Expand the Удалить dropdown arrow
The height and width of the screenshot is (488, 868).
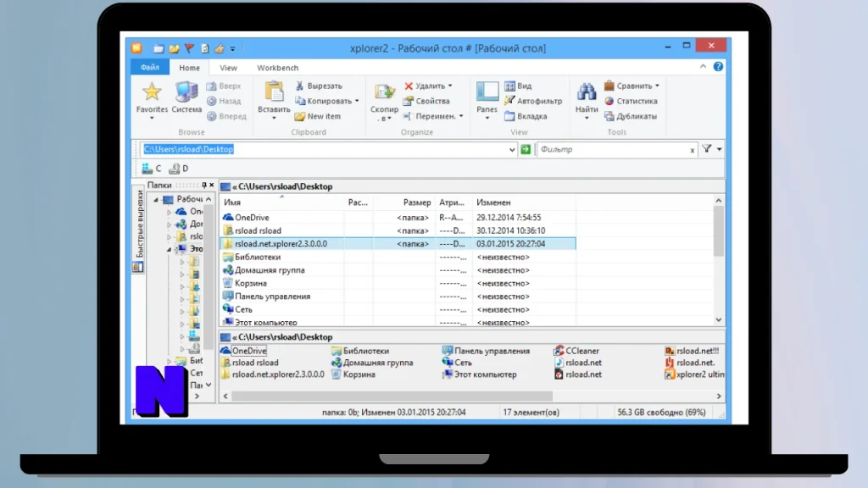pyautogui.click(x=450, y=86)
